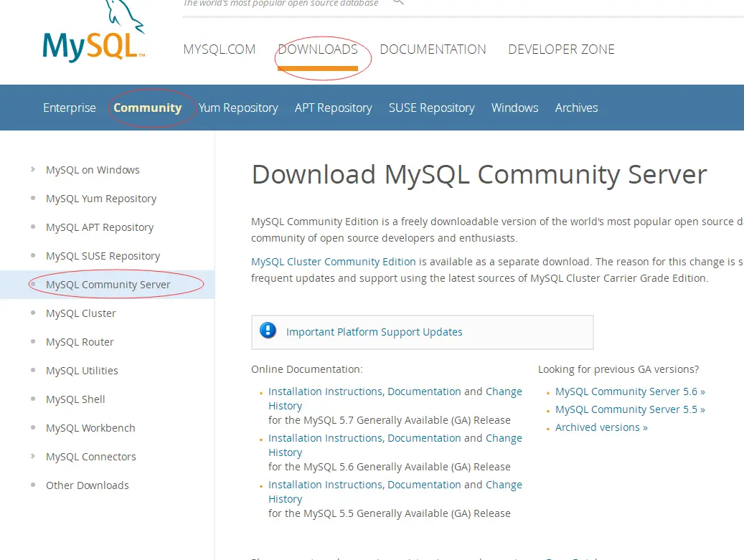Open Other Downloads sidebar link

tap(88, 485)
